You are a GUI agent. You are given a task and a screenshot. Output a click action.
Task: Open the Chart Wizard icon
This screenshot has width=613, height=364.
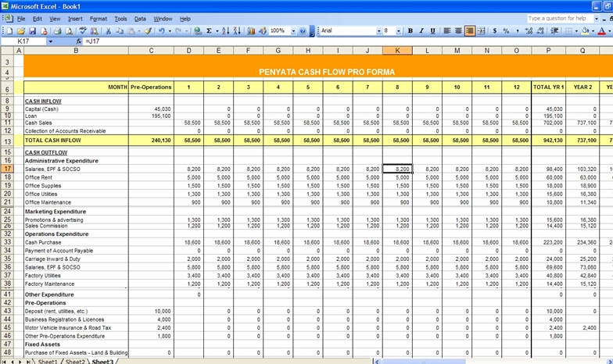click(251, 31)
